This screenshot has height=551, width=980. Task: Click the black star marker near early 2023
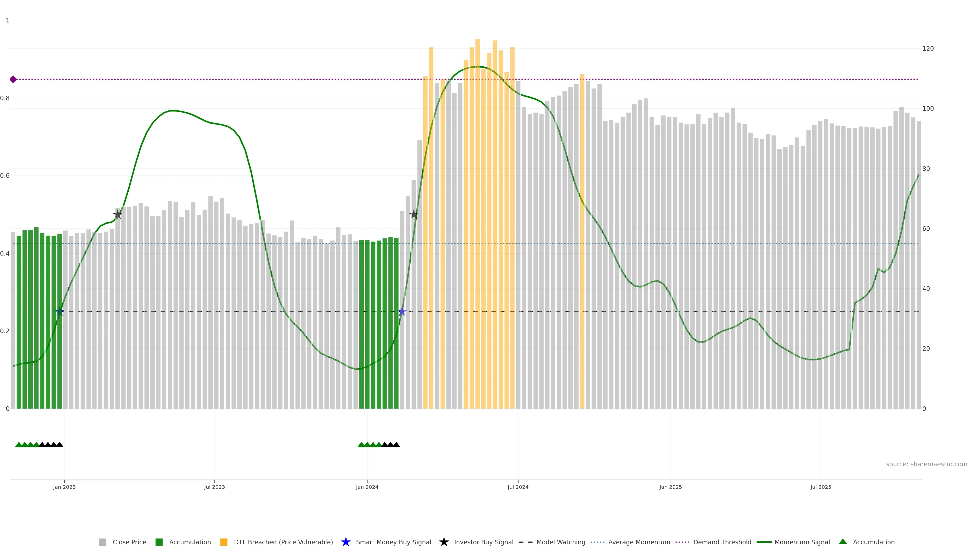pos(118,215)
